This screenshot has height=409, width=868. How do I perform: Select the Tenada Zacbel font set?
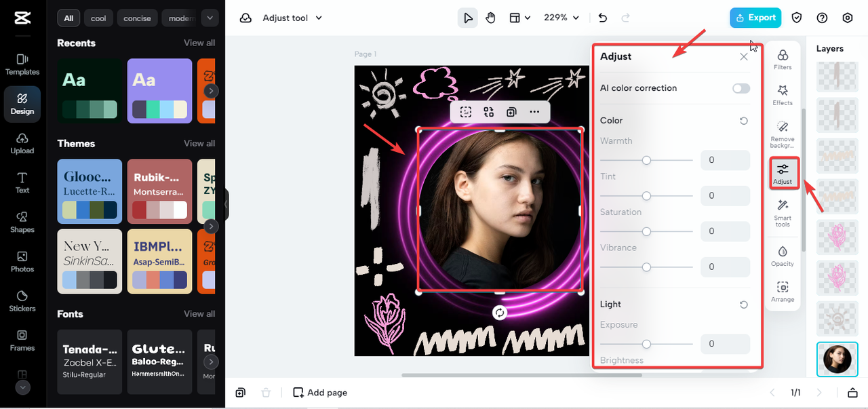tap(90, 362)
